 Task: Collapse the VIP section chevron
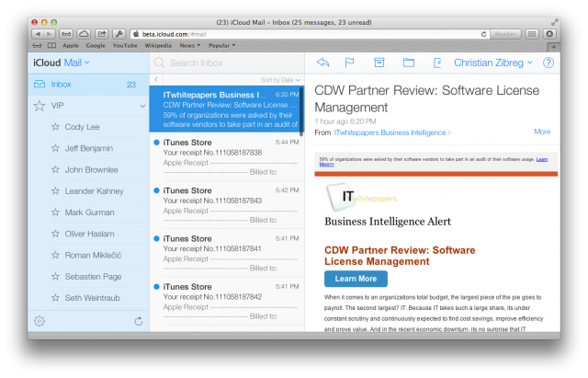point(141,107)
